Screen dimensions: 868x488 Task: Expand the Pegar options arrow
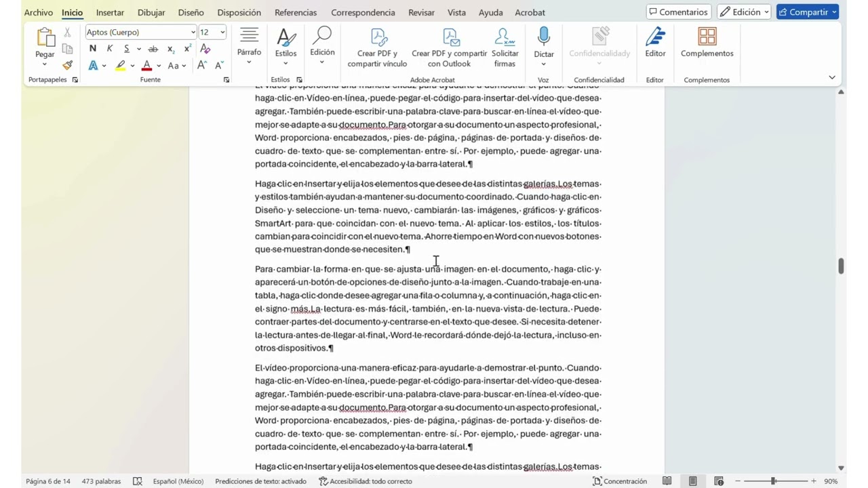pos(45,64)
